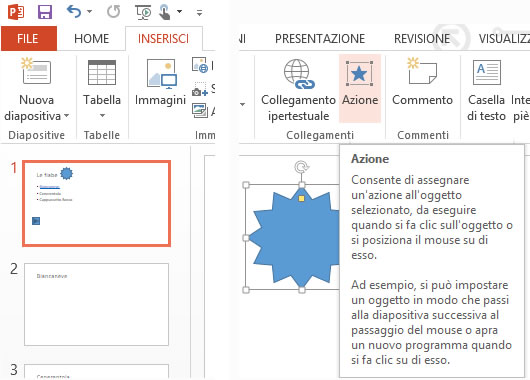Image resolution: width=530 pixels, height=380 pixels.
Task: Switch to the REVISIONE tab
Action: point(422,39)
